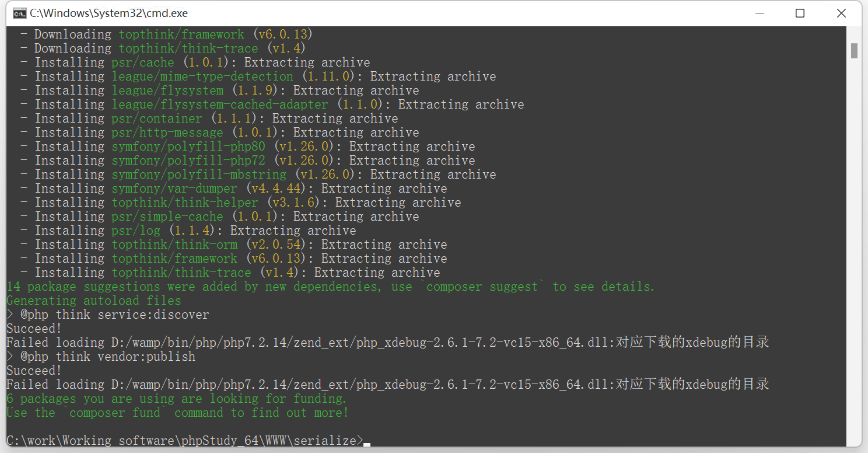
Task: Click the symfony/var-dumper package name
Action: pos(175,189)
